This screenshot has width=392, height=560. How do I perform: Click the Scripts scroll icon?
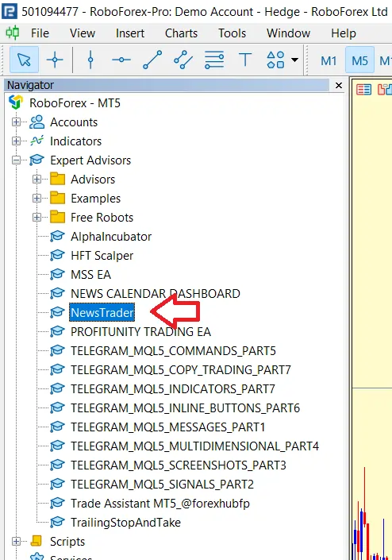37,541
